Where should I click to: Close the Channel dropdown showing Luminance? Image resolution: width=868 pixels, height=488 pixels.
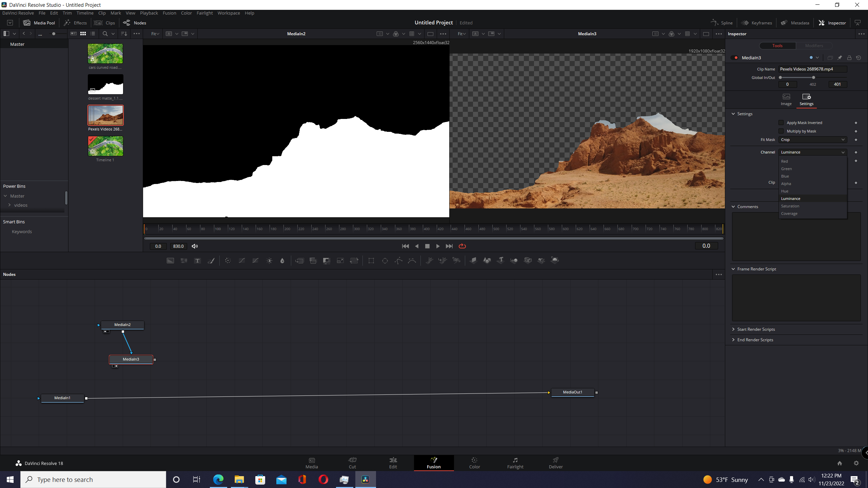click(x=813, y=152)
